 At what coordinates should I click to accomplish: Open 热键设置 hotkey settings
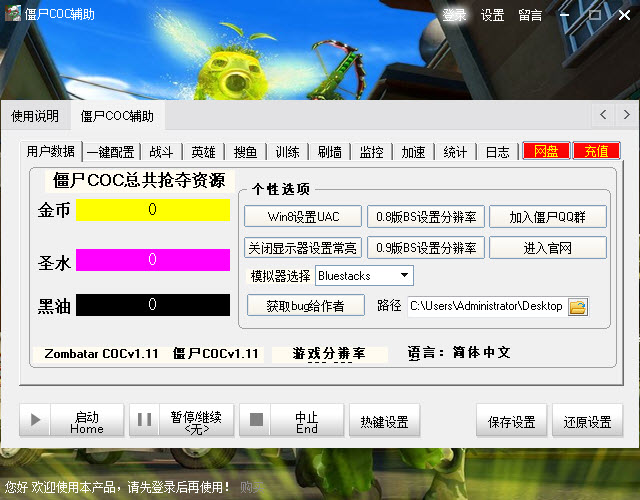coord(384,420)
